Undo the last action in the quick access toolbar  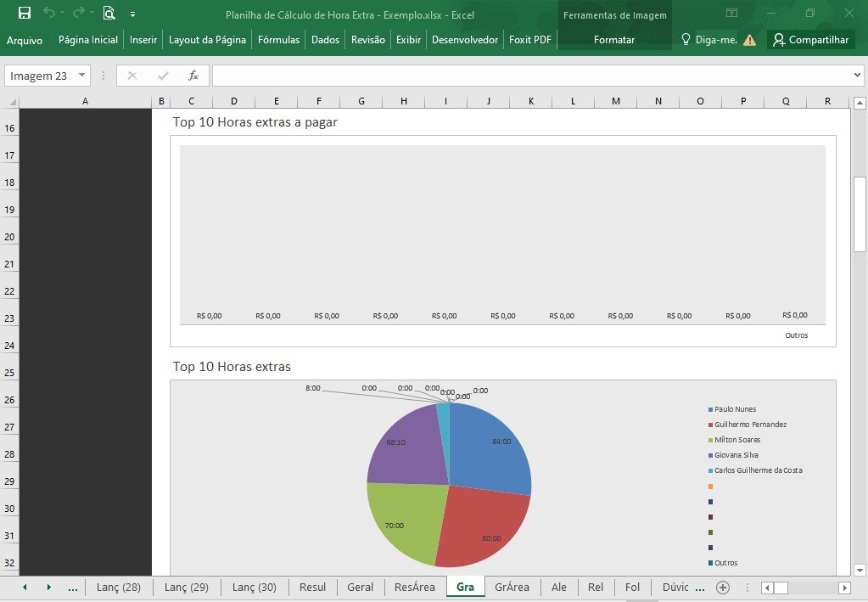coord(49,13)
